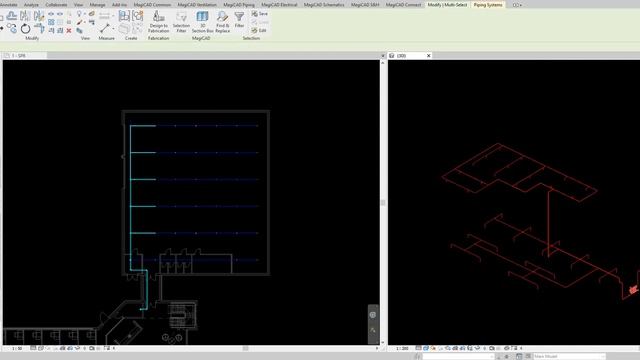Open the MagiCAD Schematics tab

[324, 5]
